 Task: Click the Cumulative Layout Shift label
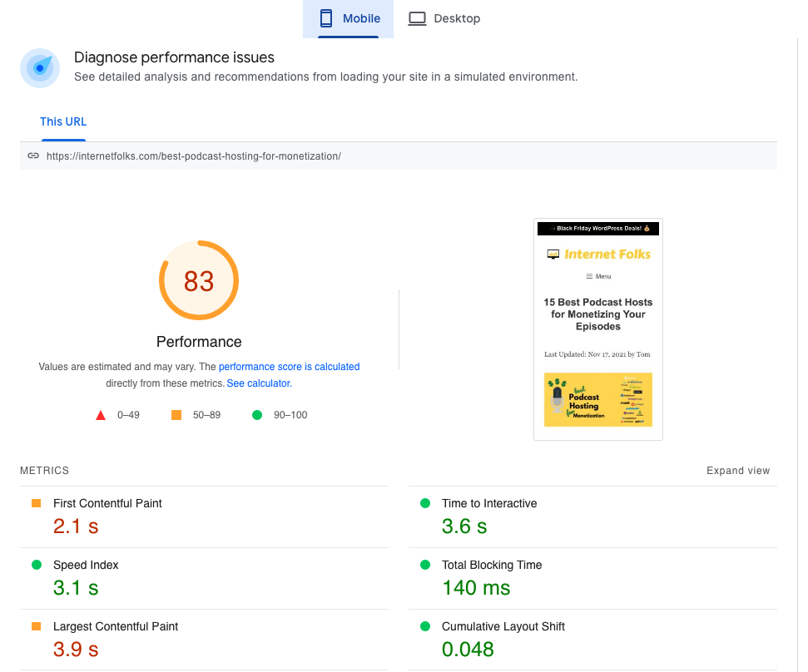click(503, 627)
